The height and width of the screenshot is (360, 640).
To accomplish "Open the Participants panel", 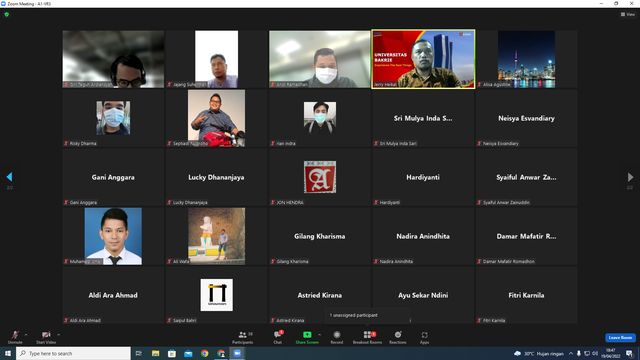I will coord(242,337).
